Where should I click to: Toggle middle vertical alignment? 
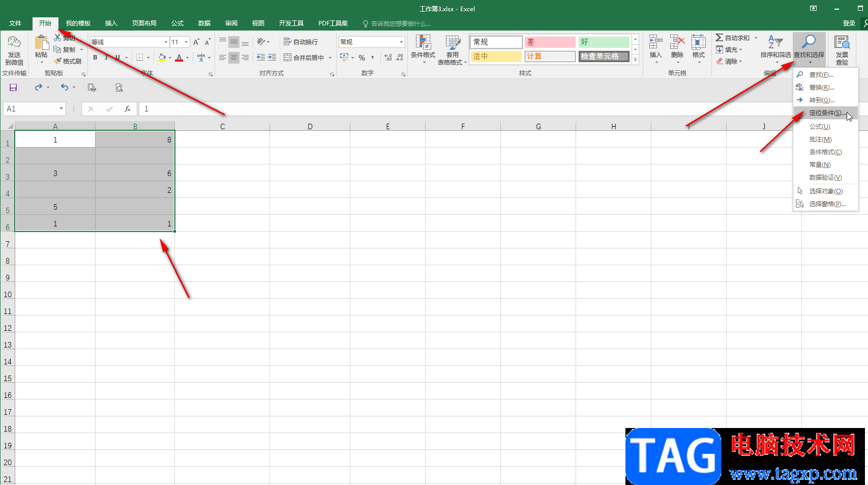click(233, 42)
